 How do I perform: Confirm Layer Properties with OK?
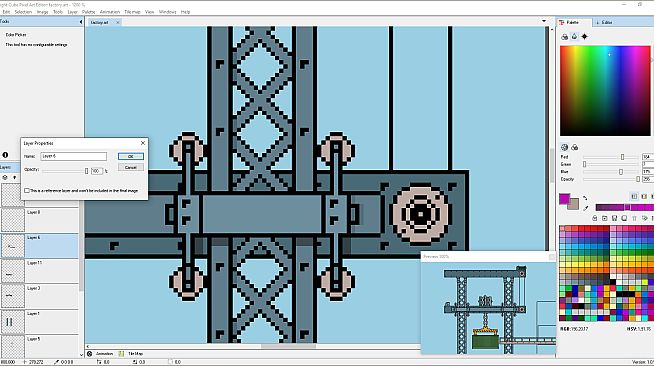[x=131, y=156]
